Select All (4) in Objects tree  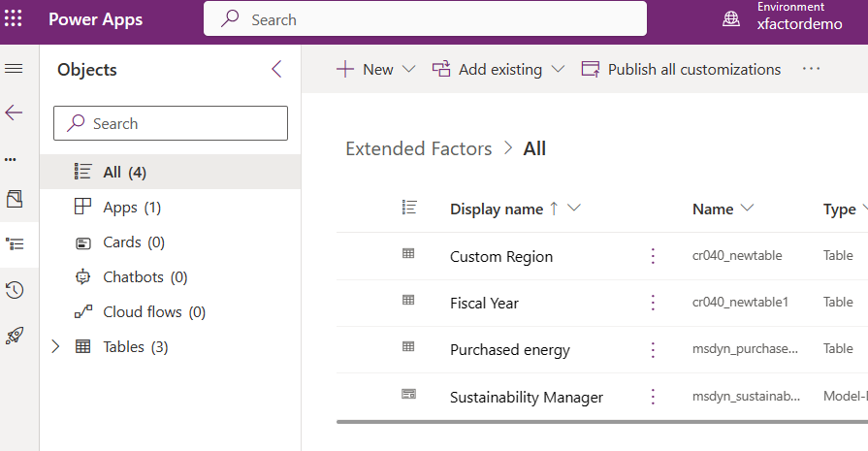[x=170, y=172]
